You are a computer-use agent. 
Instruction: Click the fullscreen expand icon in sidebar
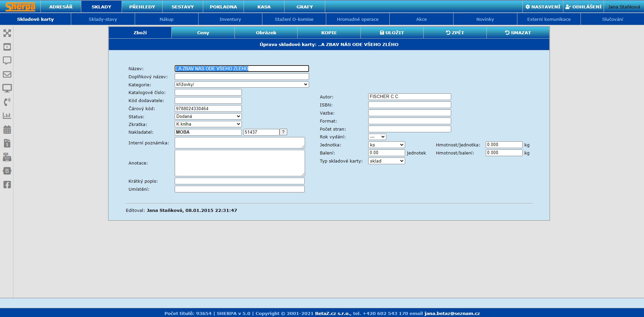[x=7, y=33]
